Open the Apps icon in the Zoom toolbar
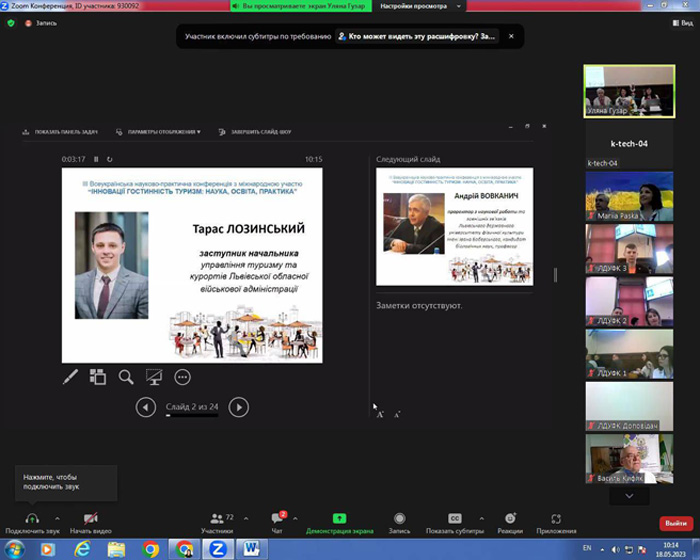Image resolution: width=700 pixels, height=560 pixels. click(556, 518)
